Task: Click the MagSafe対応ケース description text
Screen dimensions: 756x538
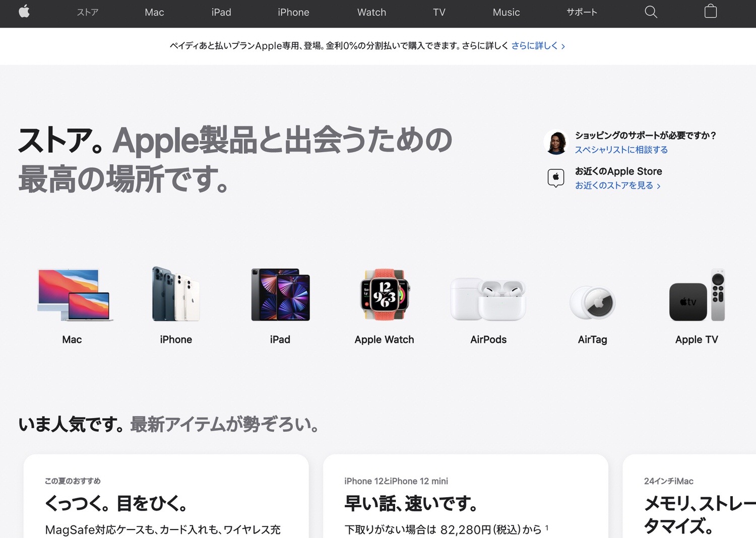Action: 163,529
